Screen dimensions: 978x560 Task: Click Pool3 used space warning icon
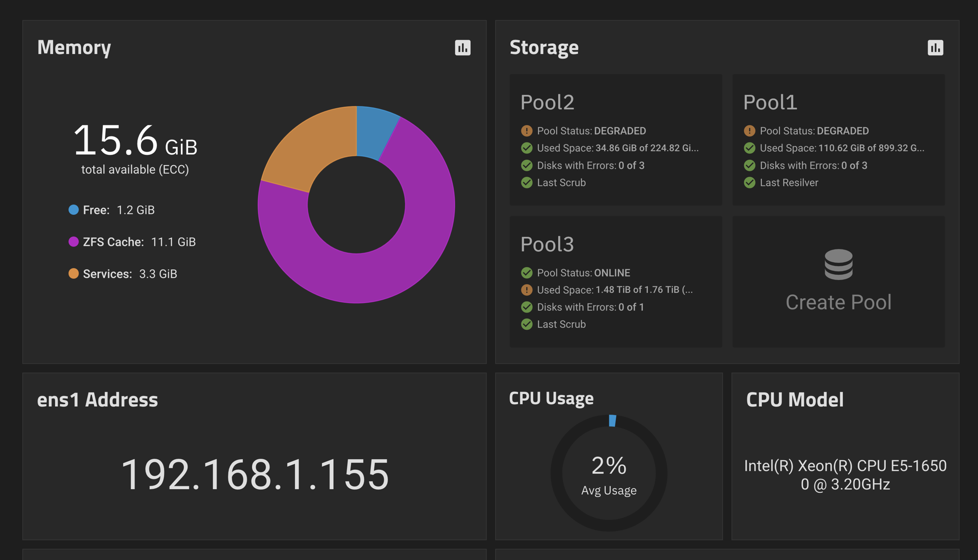tap(527, 290)
